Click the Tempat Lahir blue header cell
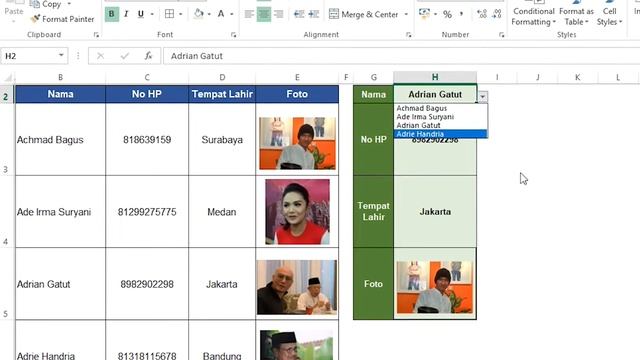The image size is (640, 360). 222,94
